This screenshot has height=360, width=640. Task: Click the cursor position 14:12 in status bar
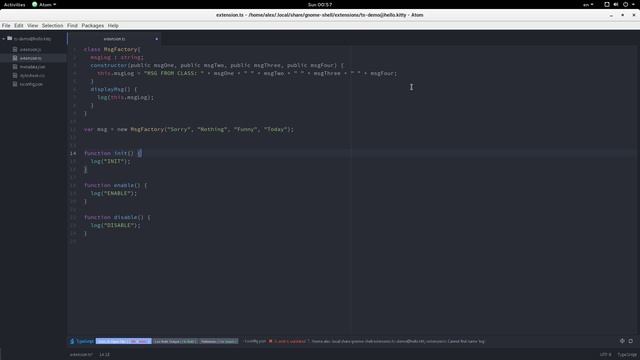[x=104, y=354]
